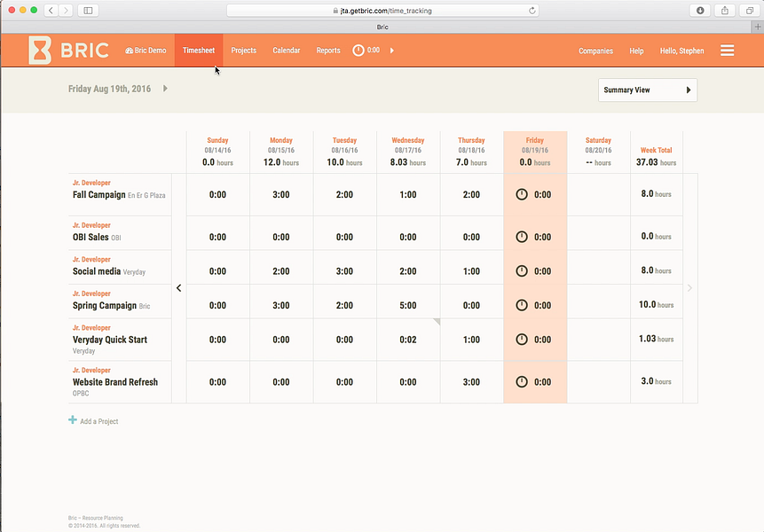
Task: Edit Wednesday 5:00 for Spring Campaign
Action: [408, 305]
